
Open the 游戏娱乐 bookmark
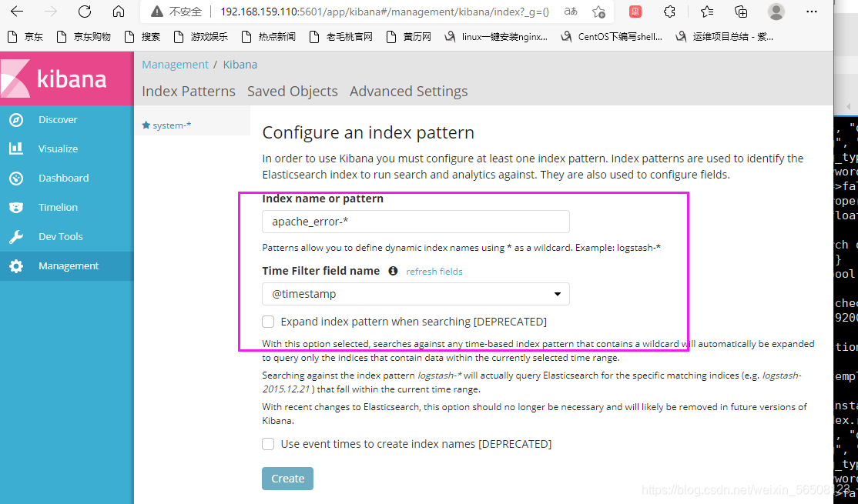pyautogui.click(x=200, y=37)
